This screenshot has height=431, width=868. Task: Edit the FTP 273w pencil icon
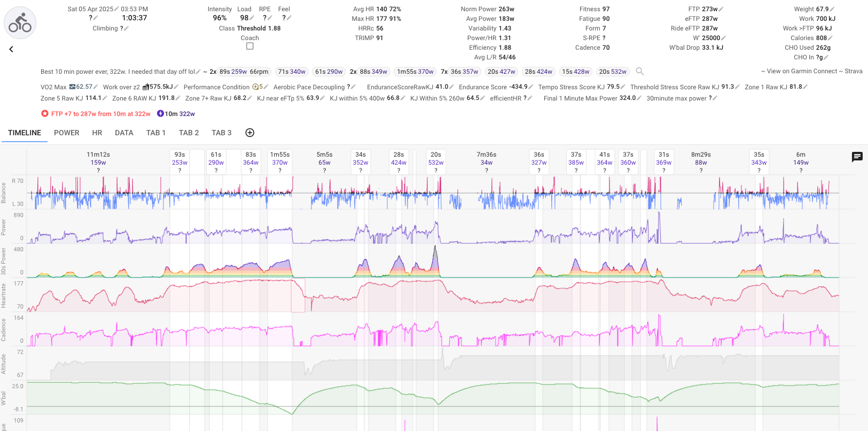(x=721, y=9)
